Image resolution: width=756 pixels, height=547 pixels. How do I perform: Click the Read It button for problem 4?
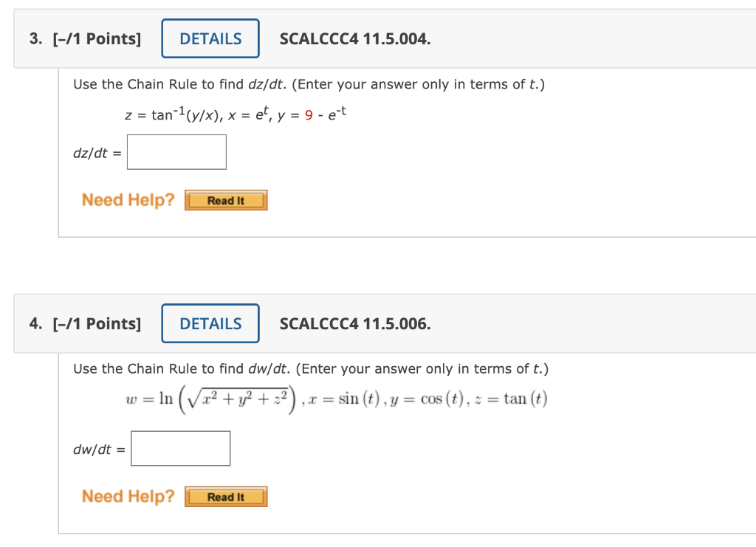226,496
